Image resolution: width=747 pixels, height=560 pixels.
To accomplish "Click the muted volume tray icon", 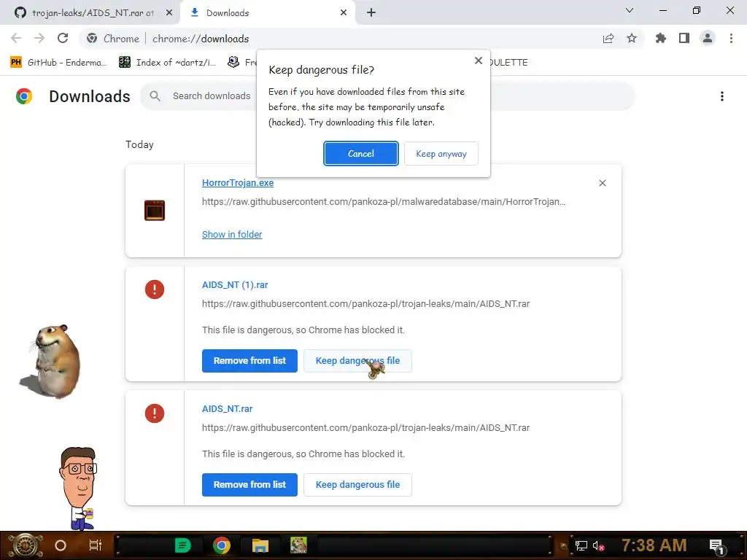I will (598, 545).
